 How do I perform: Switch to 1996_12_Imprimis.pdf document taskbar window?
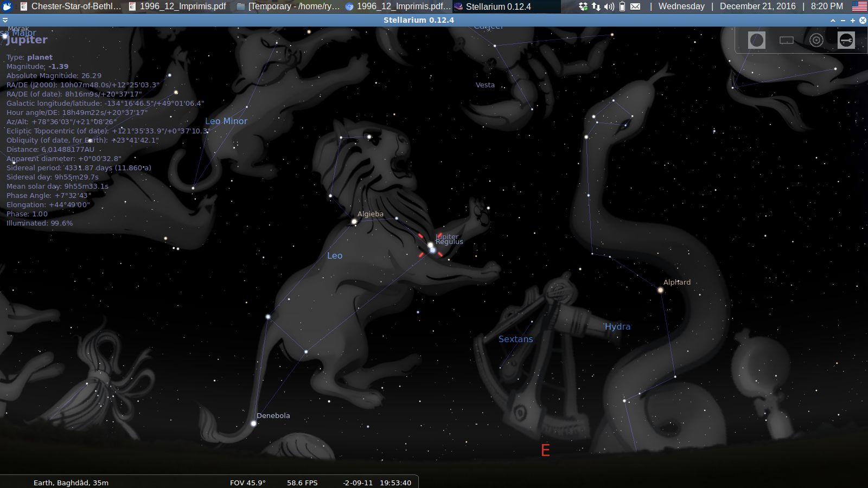coord(178,7)
